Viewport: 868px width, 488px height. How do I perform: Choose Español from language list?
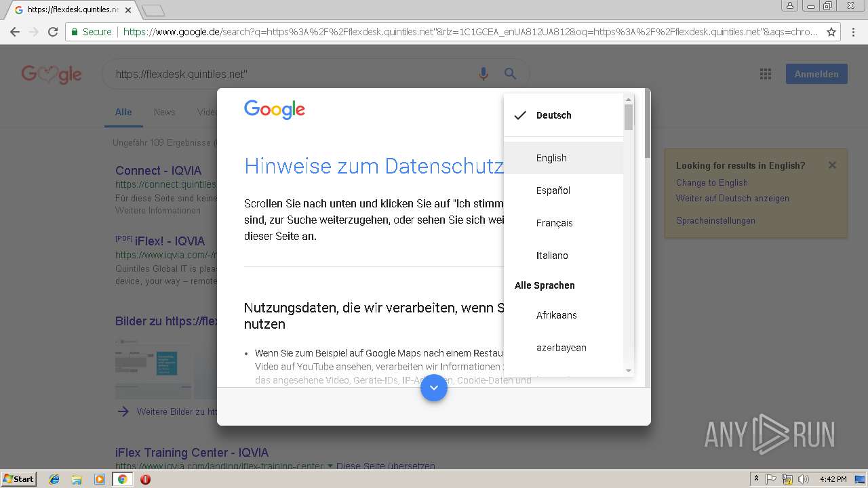[x=564, y=190]
